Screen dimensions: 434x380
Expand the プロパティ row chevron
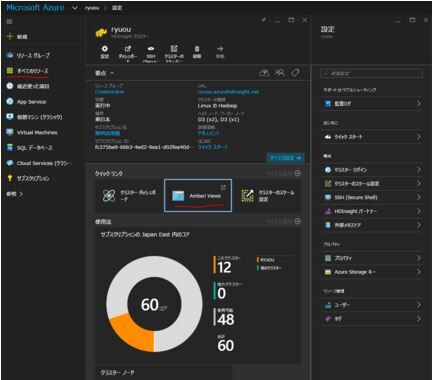point(419,258)
